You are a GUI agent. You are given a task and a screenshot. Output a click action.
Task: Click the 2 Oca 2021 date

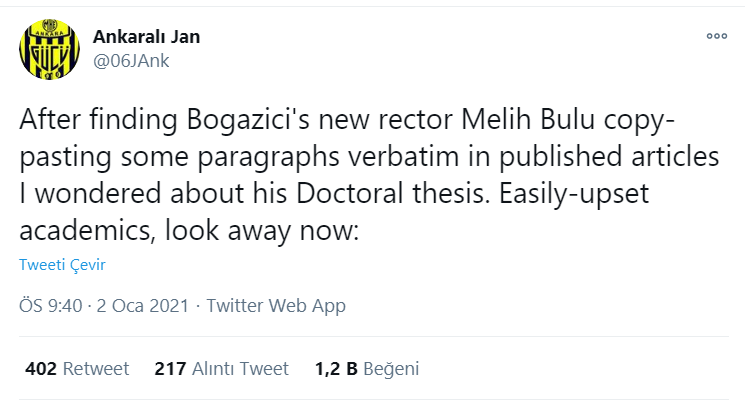click(x=143, y=306)
